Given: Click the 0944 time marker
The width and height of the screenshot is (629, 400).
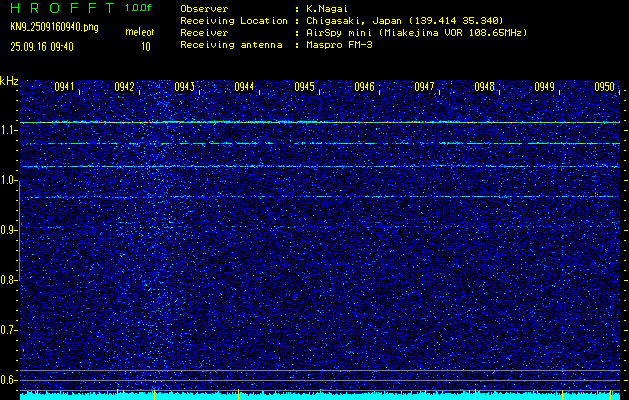Looking at the screenshot, I should 244,87.
